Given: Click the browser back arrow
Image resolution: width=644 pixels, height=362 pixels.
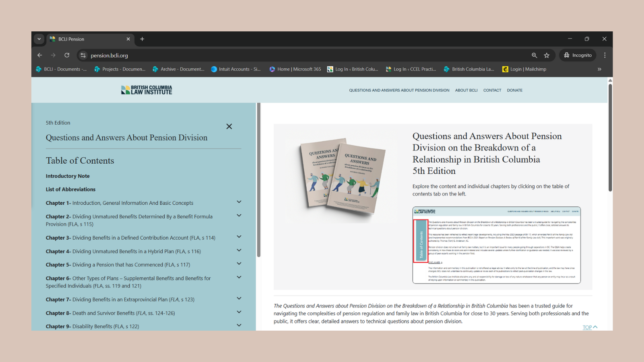Looking at the screenshot, I should click(39, 55).
